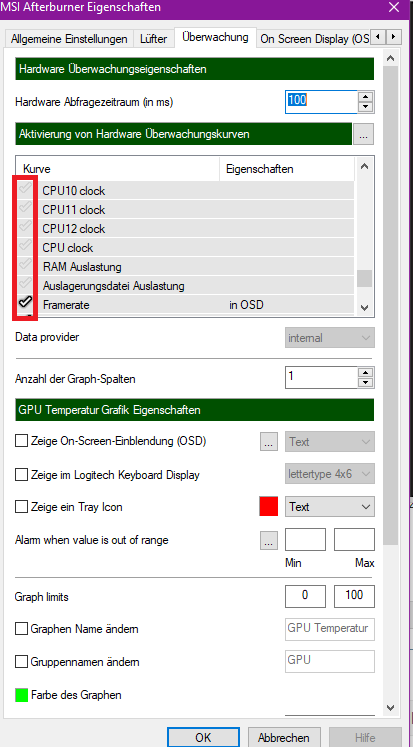Click the 'in OSD' property cell
The image size is (413, 747).
click(246, 304)
